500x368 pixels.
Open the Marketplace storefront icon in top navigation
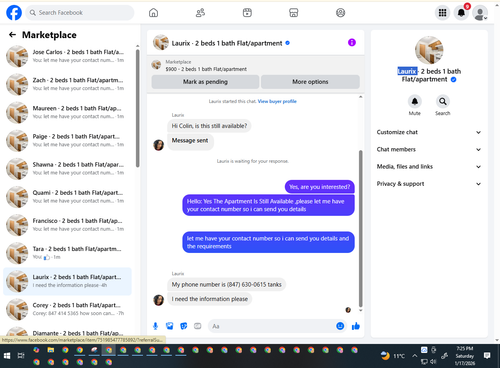pos(294,13)
